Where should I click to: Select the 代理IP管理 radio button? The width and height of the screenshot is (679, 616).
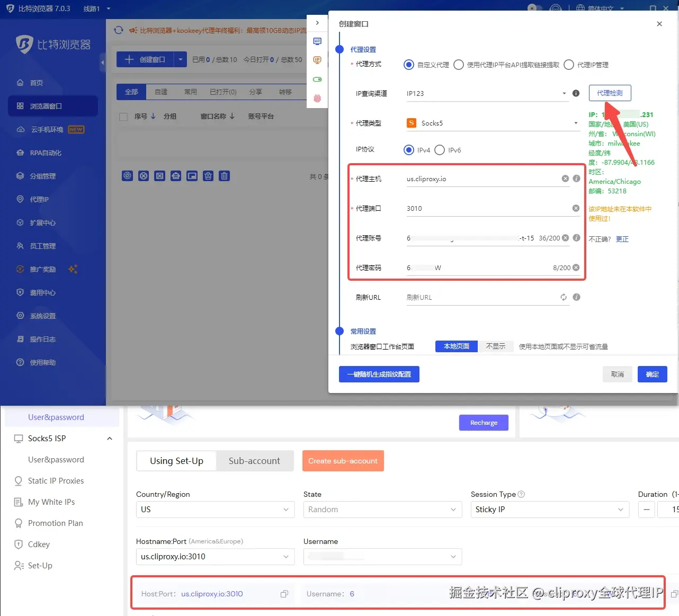[569, 65]
